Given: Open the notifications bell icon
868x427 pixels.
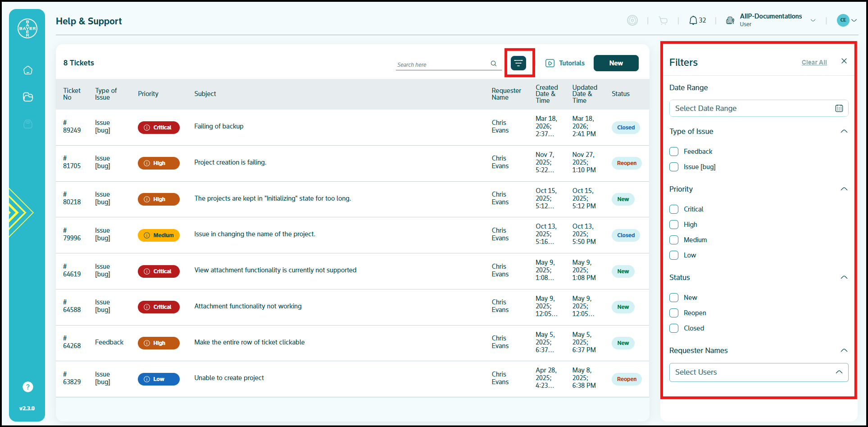Looking at the screenshot, I should (x=693, y=20).
